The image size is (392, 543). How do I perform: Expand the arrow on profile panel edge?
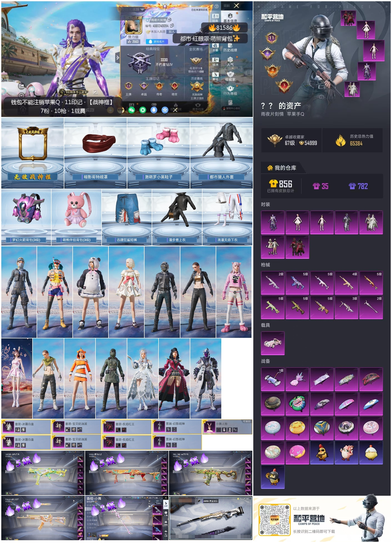pyautogui.click(x=117, y=58)
